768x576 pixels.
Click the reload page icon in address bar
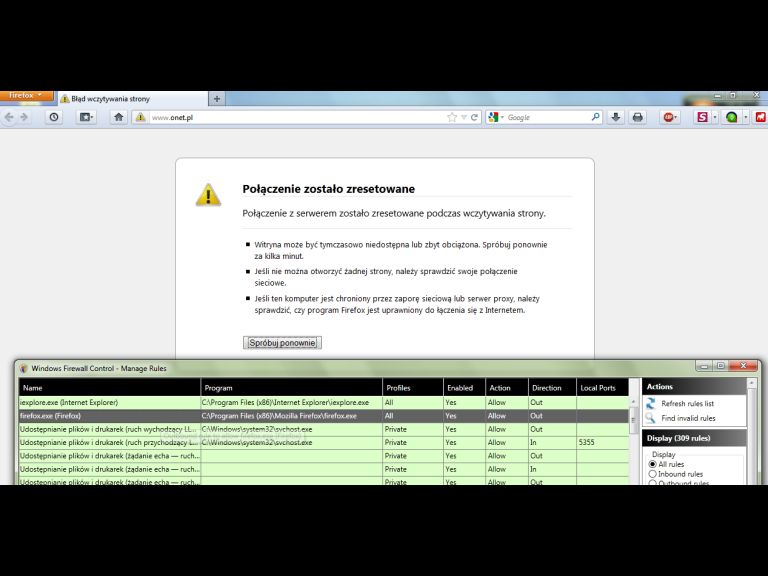tap(475, 117)
